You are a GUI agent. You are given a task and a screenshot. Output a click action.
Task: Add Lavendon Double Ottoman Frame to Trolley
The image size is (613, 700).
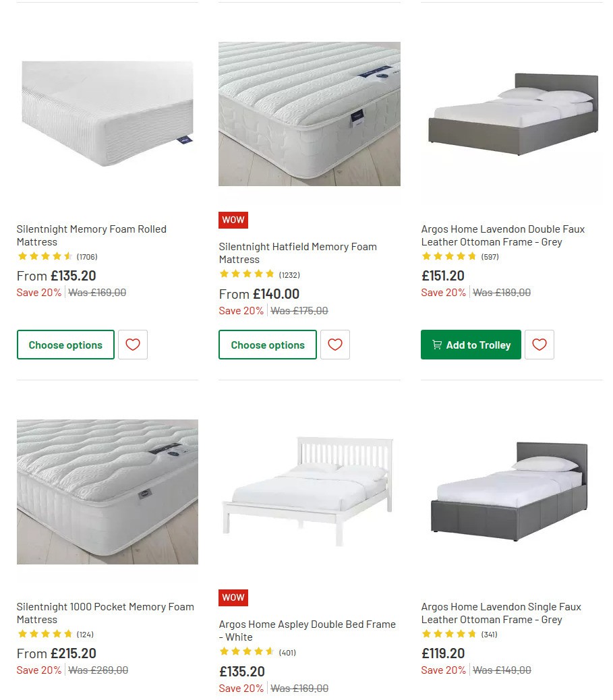470,345
